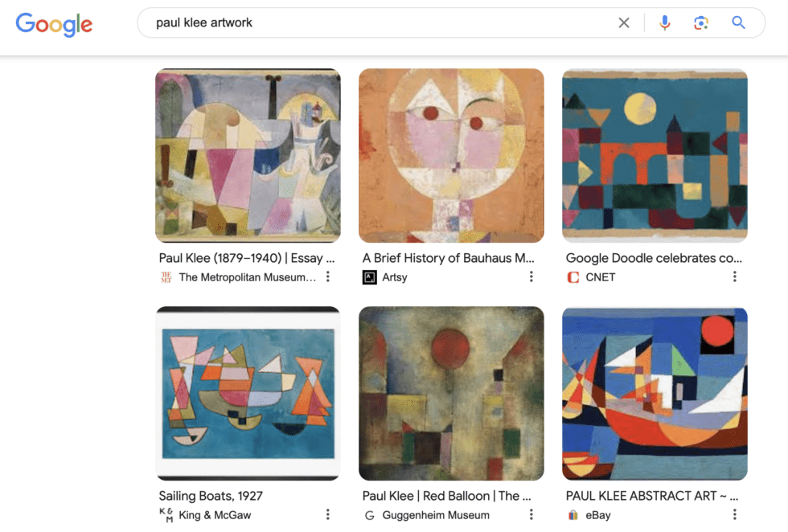Viewport: 788px width, 532px height.
Task: Select the CNET favicon below the Doodle image
Action: click(572, 277)
